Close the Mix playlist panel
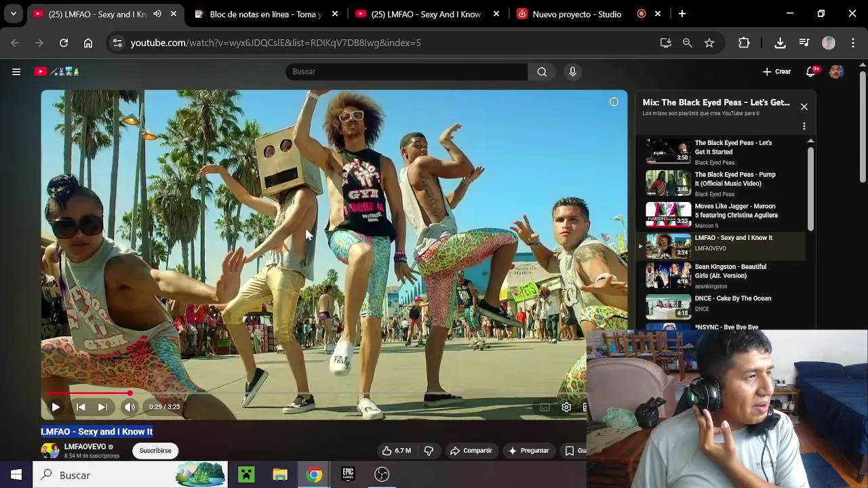The height and width of the screenshot is (488, 868). [x=804, y=106]
